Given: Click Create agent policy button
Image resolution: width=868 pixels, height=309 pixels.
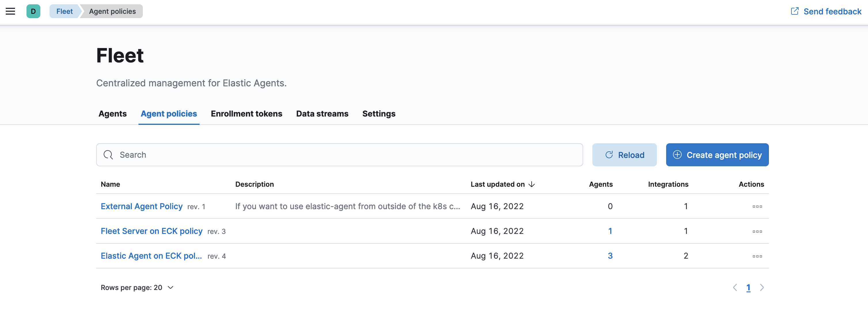Looking at the screenshot, I should (x=717, y=155).
